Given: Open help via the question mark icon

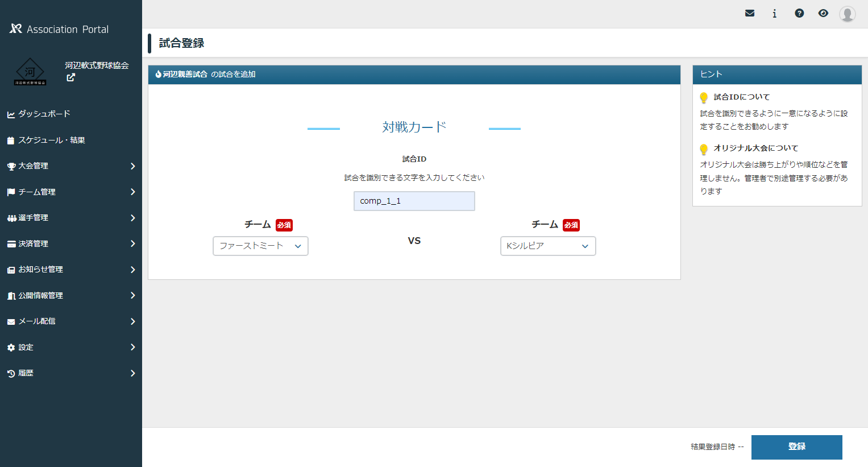Looking at the screenshot, I should pyautogui.click(x=799, y=13).
